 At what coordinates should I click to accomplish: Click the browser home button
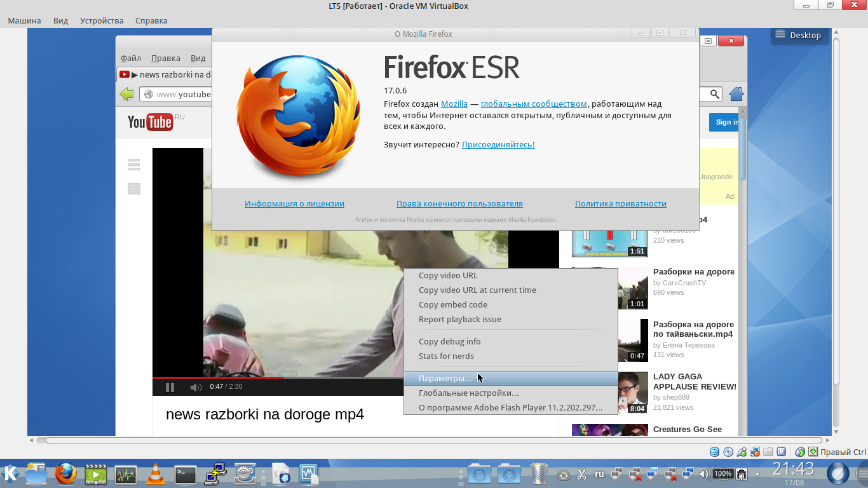(x=736, y=94)
